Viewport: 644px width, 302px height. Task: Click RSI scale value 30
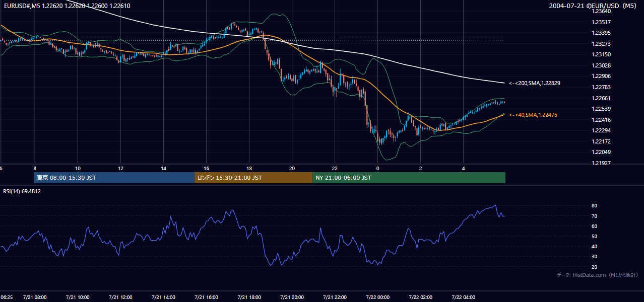[595, 256]
